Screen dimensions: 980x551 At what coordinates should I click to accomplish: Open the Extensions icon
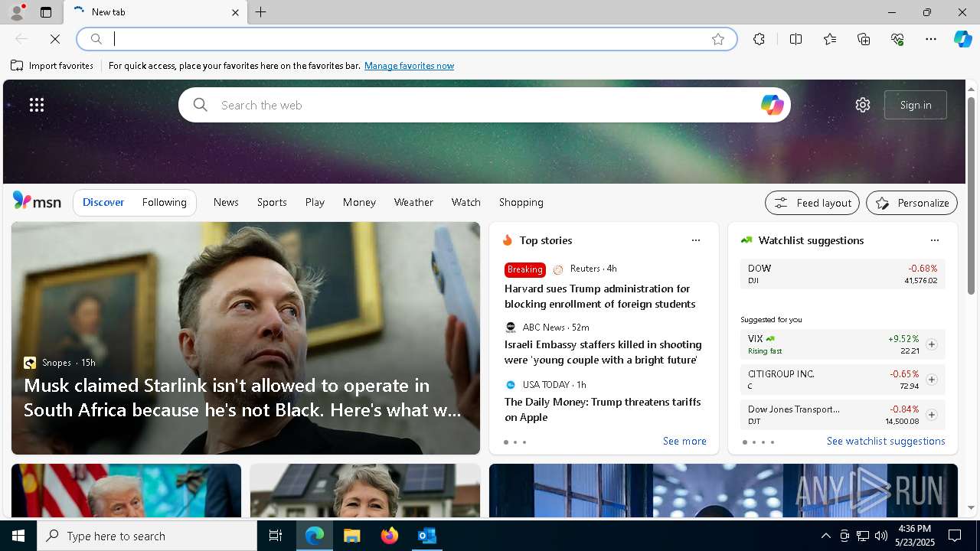(759, 39)
